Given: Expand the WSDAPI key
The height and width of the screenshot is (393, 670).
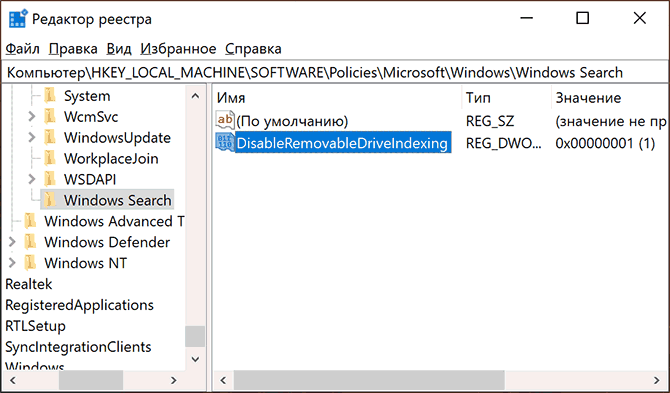Looking at the screenshot, I should [x=32, y=179].
